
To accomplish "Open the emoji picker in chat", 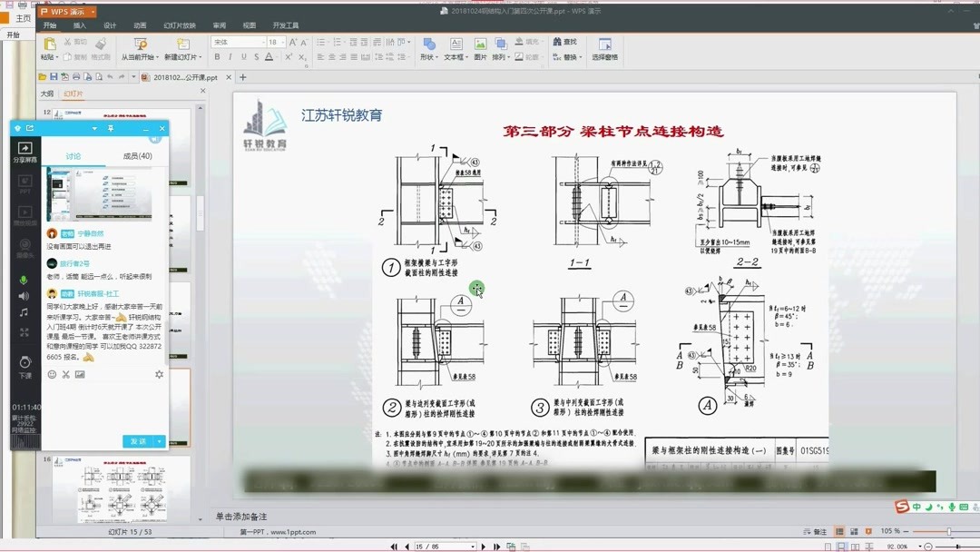I will pos(52,374).
